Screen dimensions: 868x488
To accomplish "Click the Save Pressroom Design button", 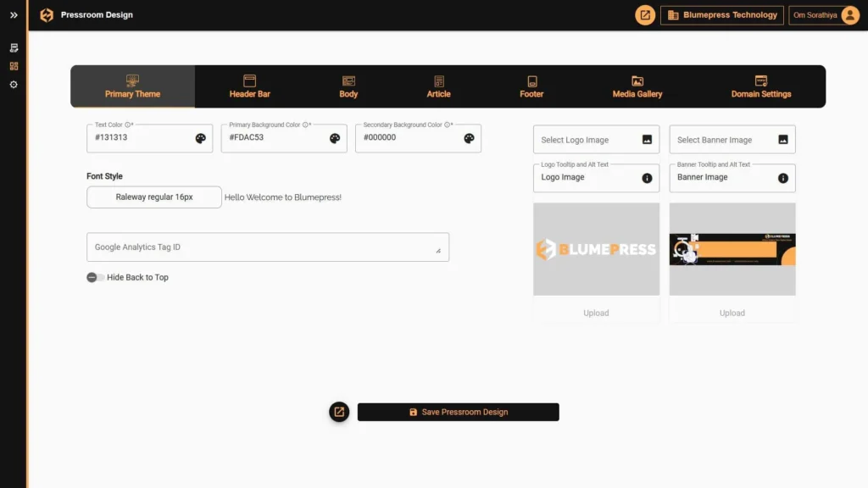I will tap(458, 412).
